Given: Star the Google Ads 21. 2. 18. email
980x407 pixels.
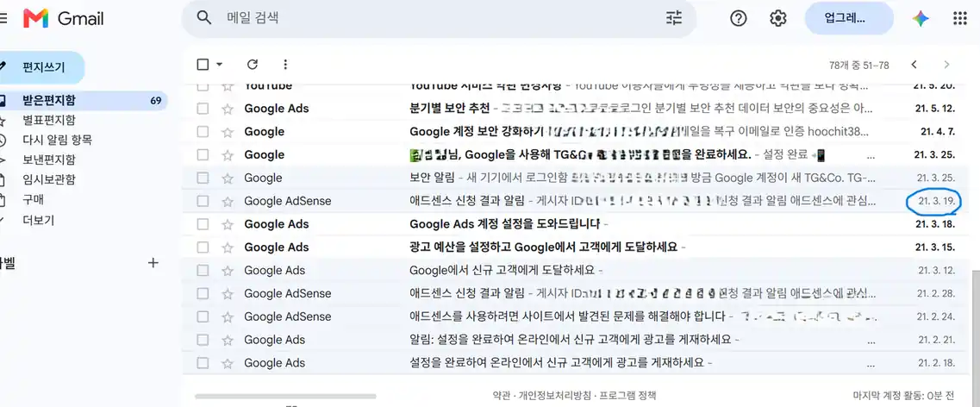Looking at the screenshot, I should pyautogui.click(x=228, y=363).
